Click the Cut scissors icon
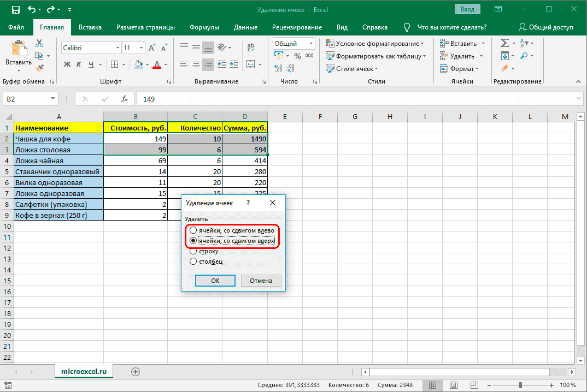 point(39,44)
